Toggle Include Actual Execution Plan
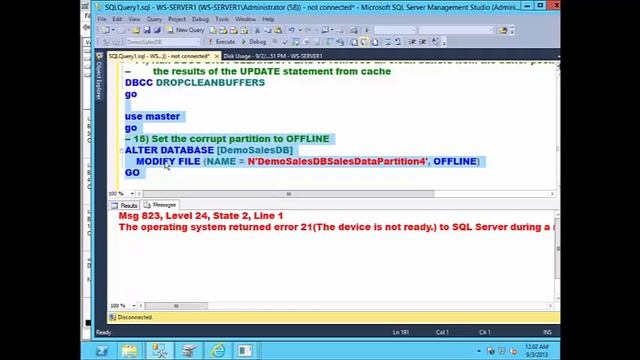 point(330,42)
